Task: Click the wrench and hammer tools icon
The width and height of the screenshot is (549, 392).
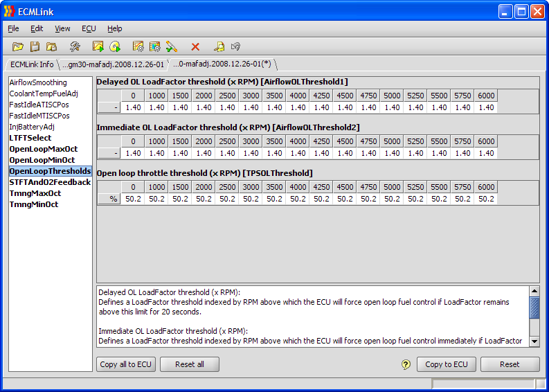Action: (x=75, y=46)
